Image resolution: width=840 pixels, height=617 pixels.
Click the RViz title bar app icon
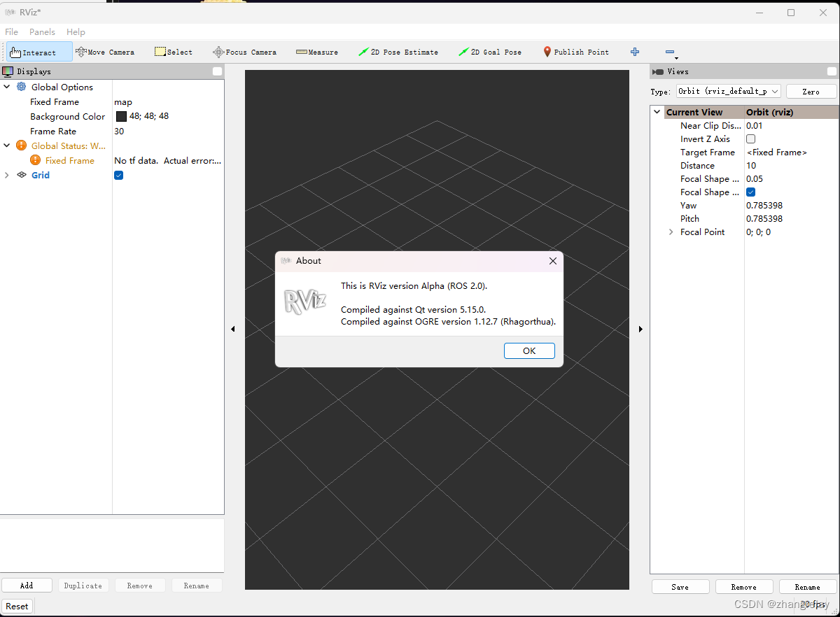click(x=10, y=12)
